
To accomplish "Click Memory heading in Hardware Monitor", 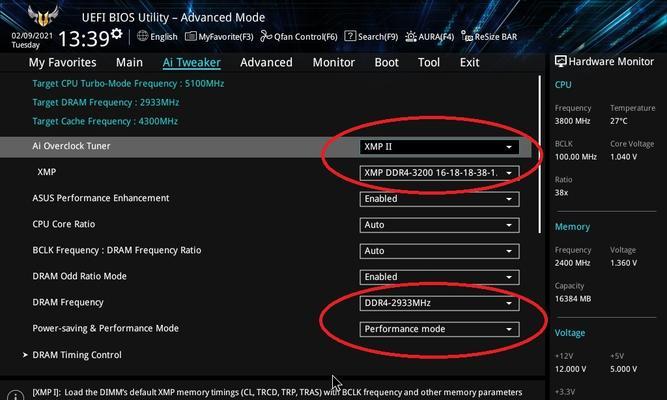I will pos(572,227).
